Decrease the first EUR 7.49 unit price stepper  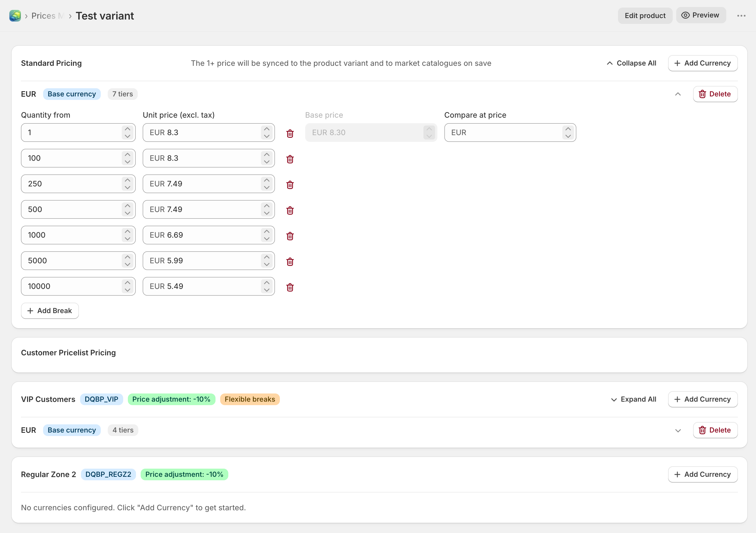pyautogui.click(x=267, y=188)
